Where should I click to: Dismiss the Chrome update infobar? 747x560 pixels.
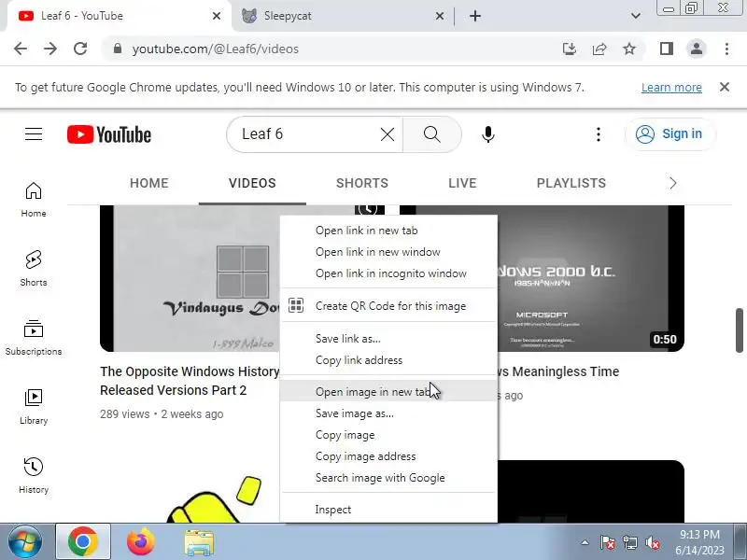point(725,87)
